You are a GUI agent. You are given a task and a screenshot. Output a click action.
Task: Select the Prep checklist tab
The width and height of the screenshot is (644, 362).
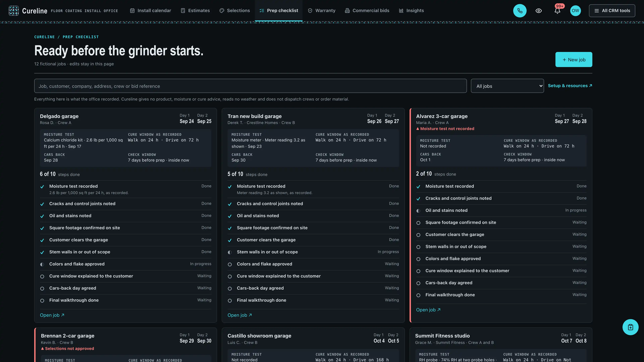click(279, 11)
